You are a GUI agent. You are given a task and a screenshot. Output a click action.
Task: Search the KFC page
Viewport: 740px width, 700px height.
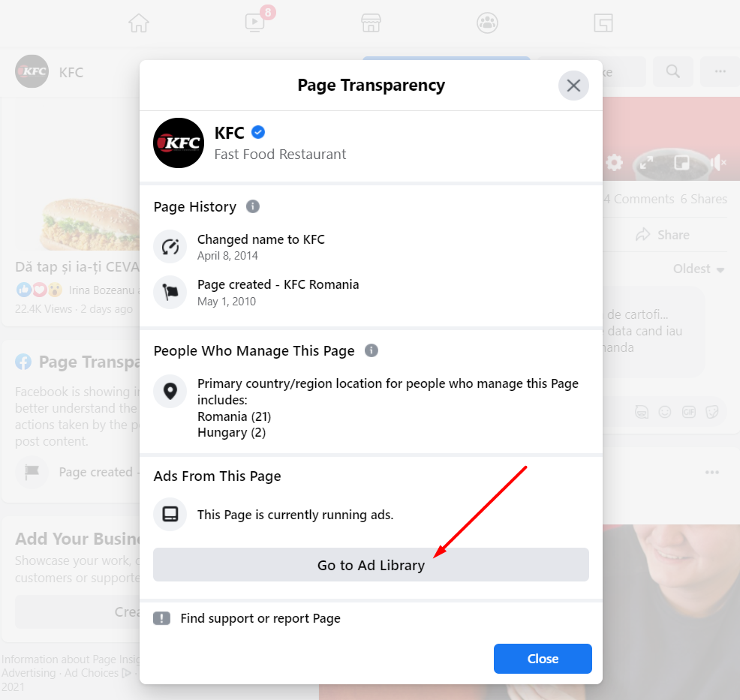[673, 72]
